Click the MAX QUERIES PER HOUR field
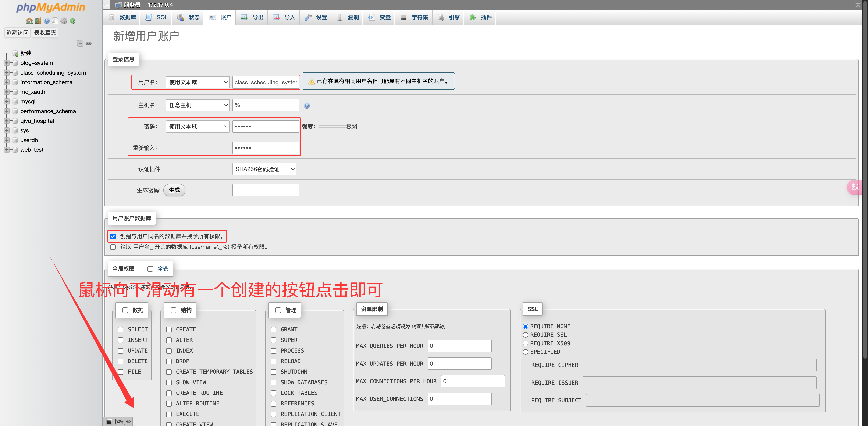The image size is (868, 426). (459, 346)
